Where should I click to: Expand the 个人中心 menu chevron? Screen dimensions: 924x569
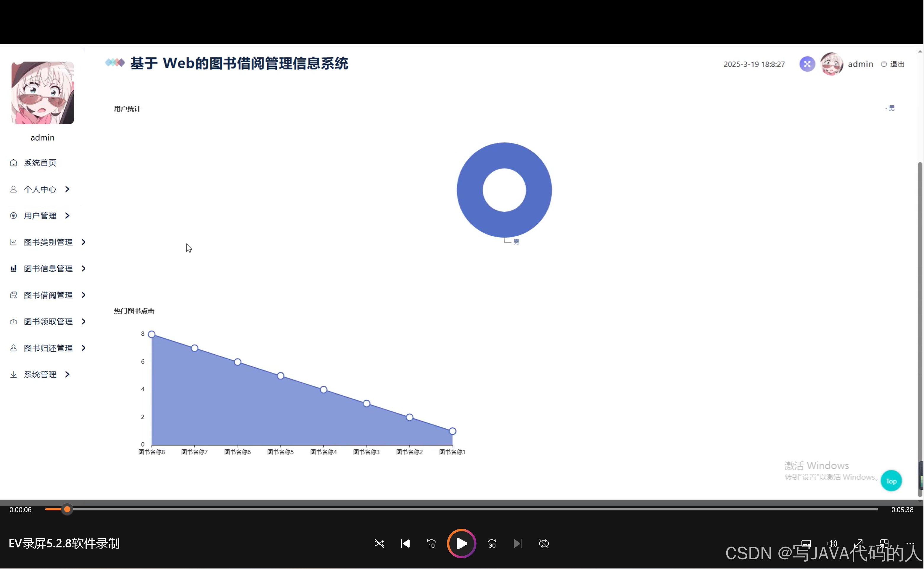click(x=67, y=189)
